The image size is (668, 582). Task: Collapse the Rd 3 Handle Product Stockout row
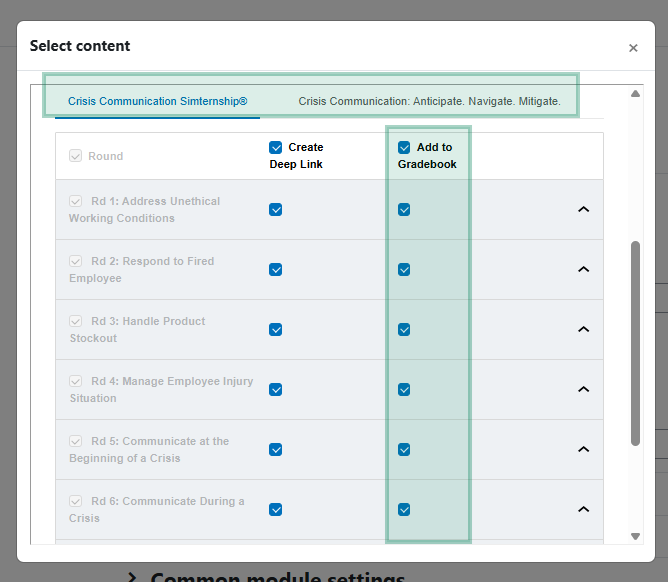583,329
